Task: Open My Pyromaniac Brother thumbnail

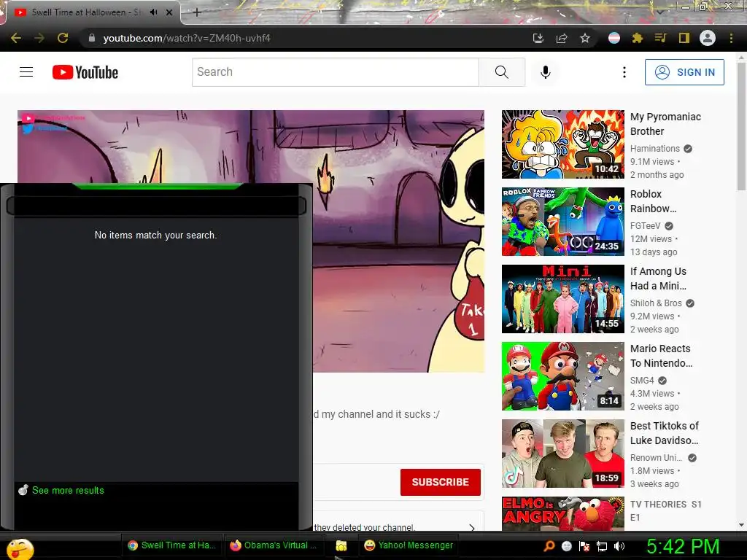Action: point(563,144)
